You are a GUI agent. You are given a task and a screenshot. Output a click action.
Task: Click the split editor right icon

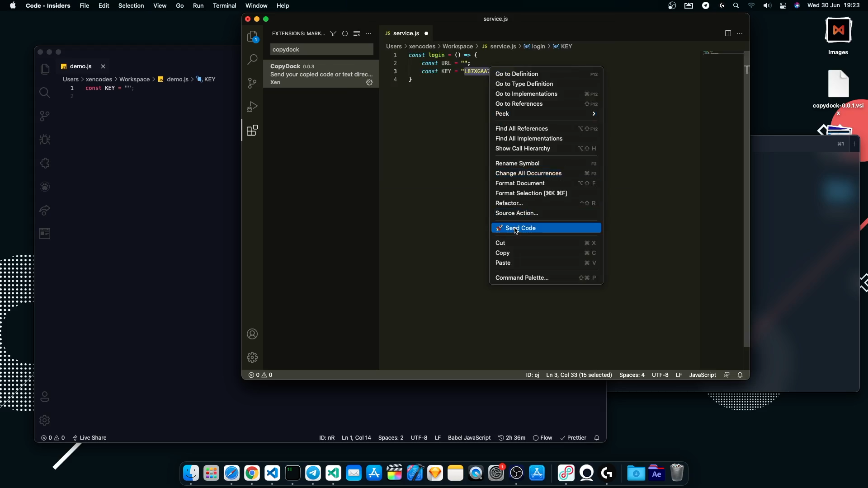(x=728, y=33)
